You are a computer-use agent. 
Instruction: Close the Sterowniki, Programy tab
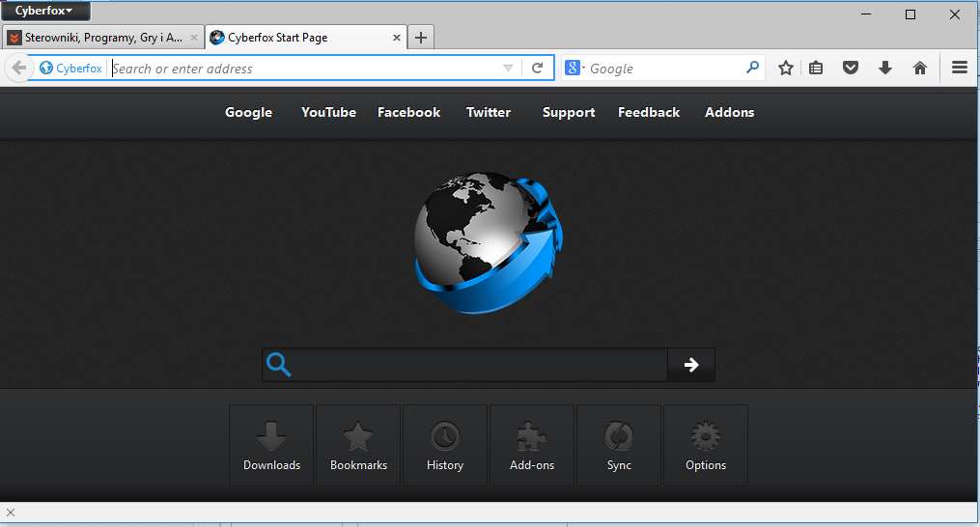pos(194,38)
